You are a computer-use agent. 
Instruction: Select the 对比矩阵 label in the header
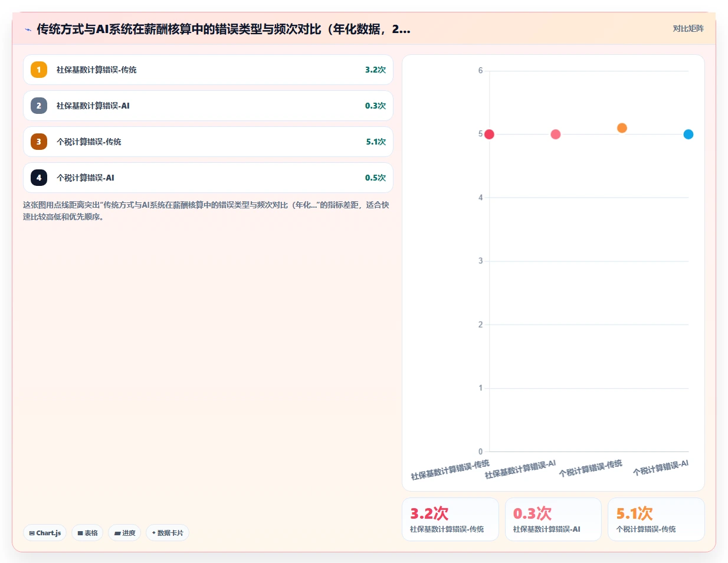(x=688, y=28)
